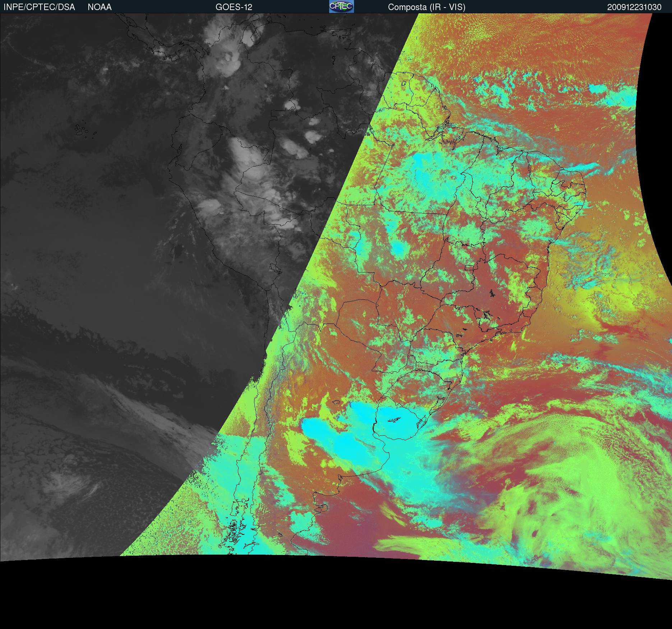Click the CPTEC logo in the header

[341, 6]
